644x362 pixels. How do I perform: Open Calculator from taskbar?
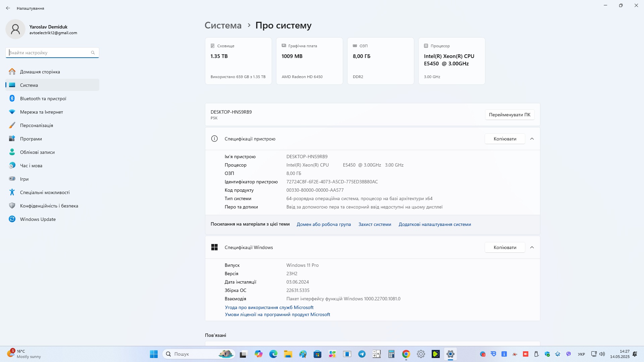point(391,354)
